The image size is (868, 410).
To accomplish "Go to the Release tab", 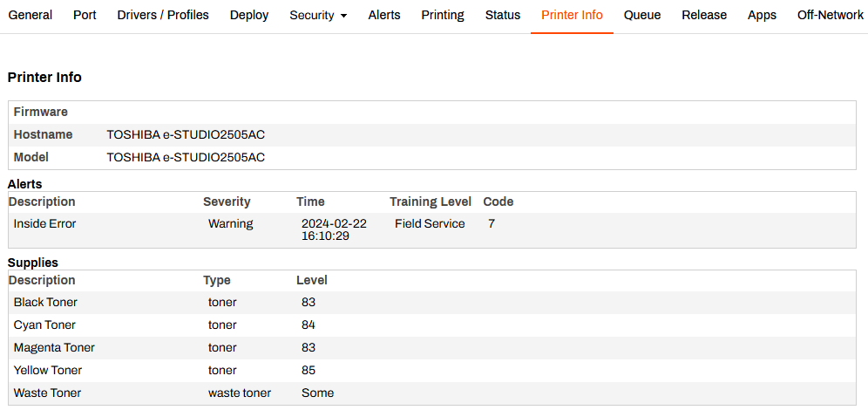I will click(x=704, y=16).
